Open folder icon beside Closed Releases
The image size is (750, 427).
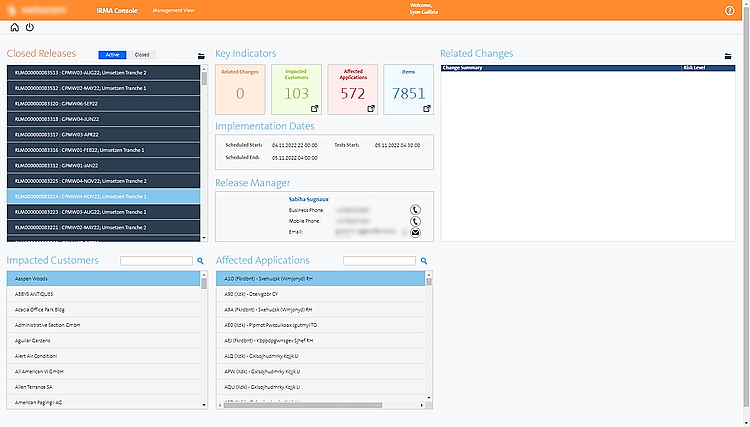point(201,56)
